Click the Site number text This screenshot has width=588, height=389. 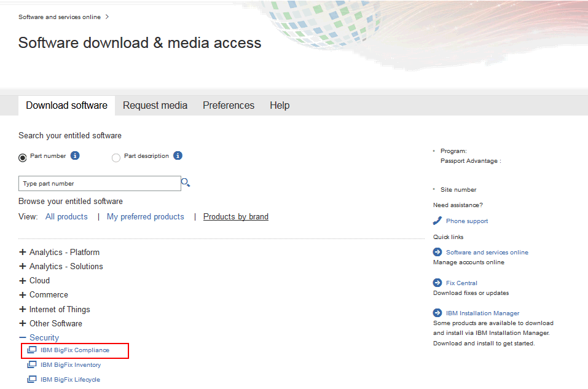[458, 189]
